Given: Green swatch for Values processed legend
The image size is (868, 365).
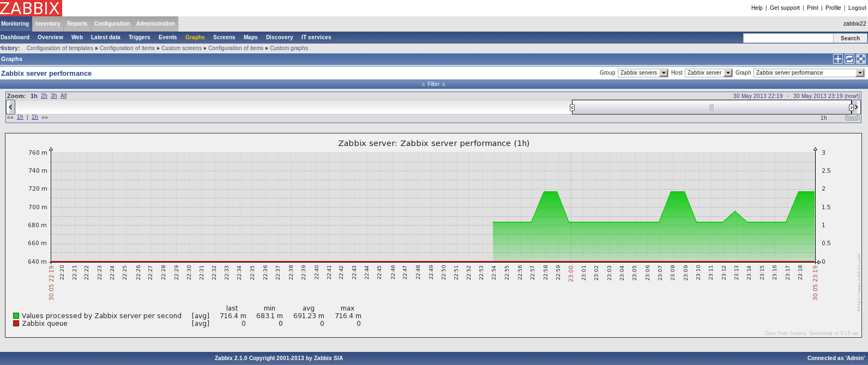Looking at the screenshot, I should (x=16, y=316).
